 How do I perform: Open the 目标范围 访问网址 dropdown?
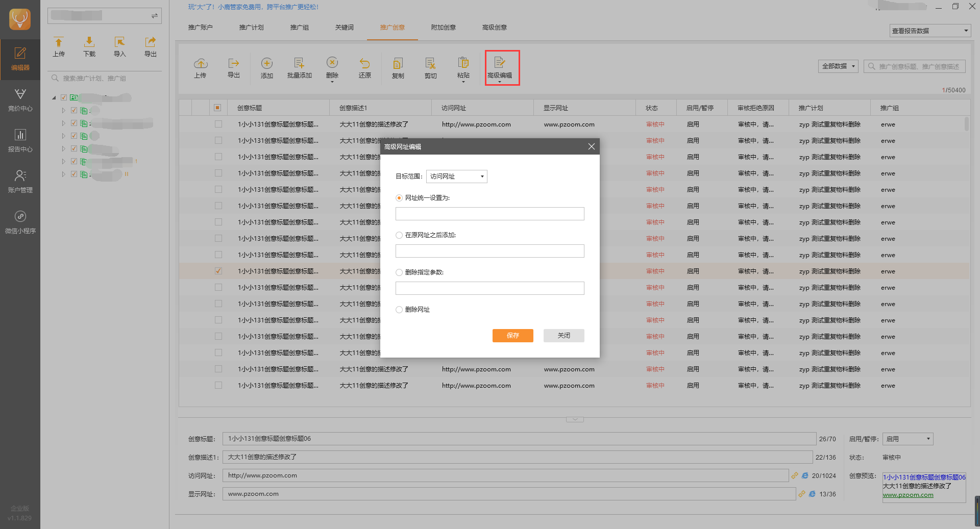457,177
